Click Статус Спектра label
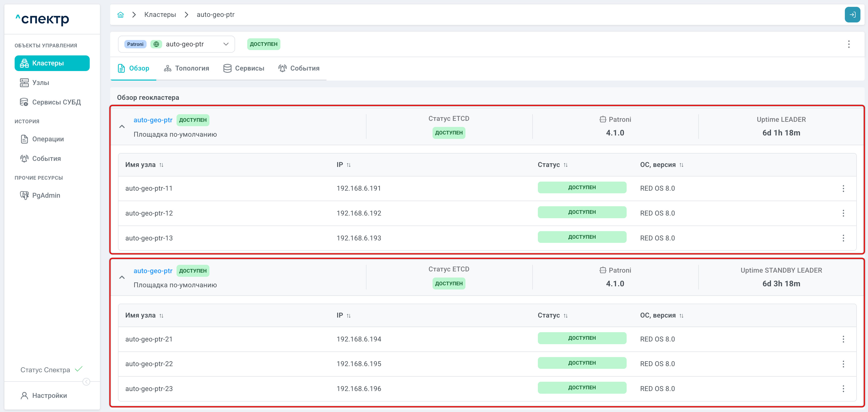The width and height of the screenshot is (868, 412). (x=45, y=370)
